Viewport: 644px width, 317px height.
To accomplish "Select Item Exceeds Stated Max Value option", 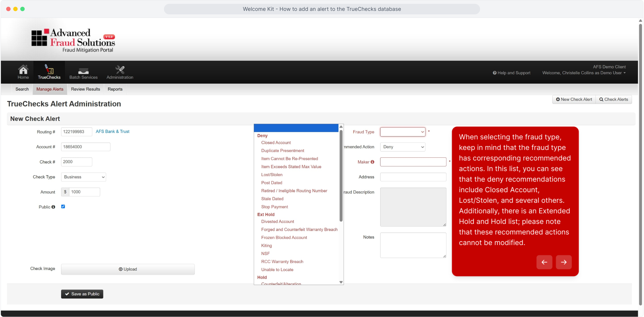I will [291, 167].
